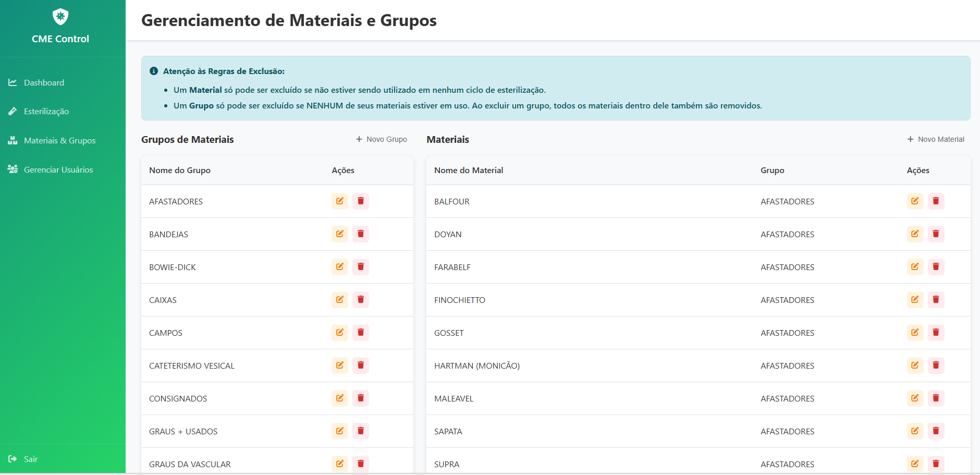Edit the CAIXAS group
This screenshot has height=475, width=980.
[340, 300]
